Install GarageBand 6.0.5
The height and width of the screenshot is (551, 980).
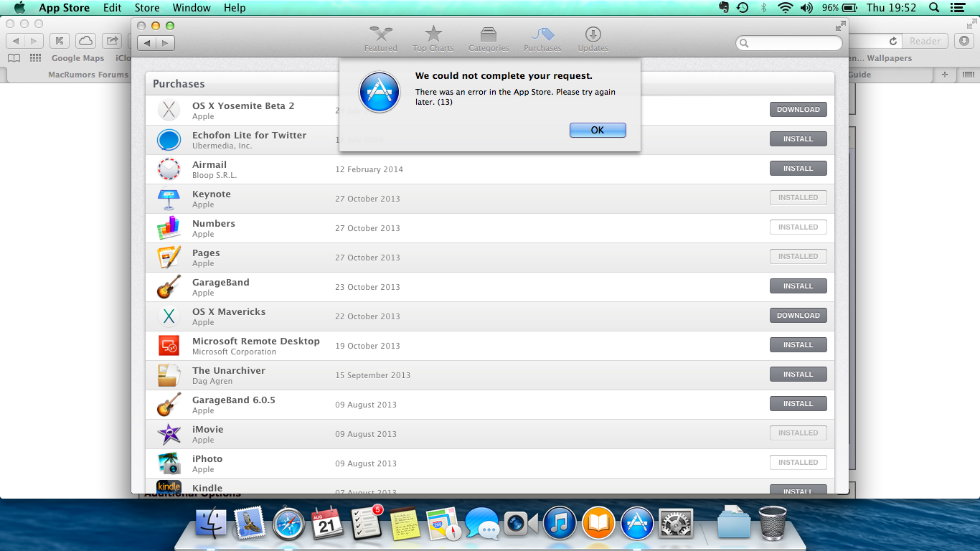[x=798, y=404]
